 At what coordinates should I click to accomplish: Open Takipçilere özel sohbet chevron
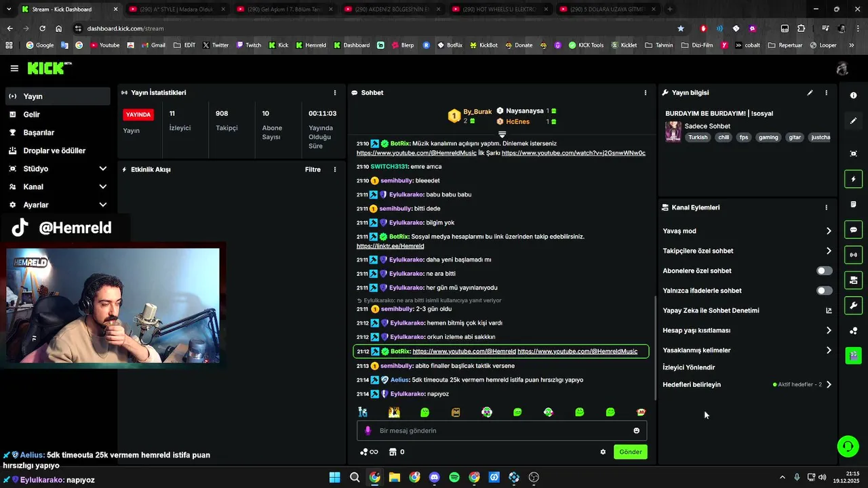[x=829, y=251]
